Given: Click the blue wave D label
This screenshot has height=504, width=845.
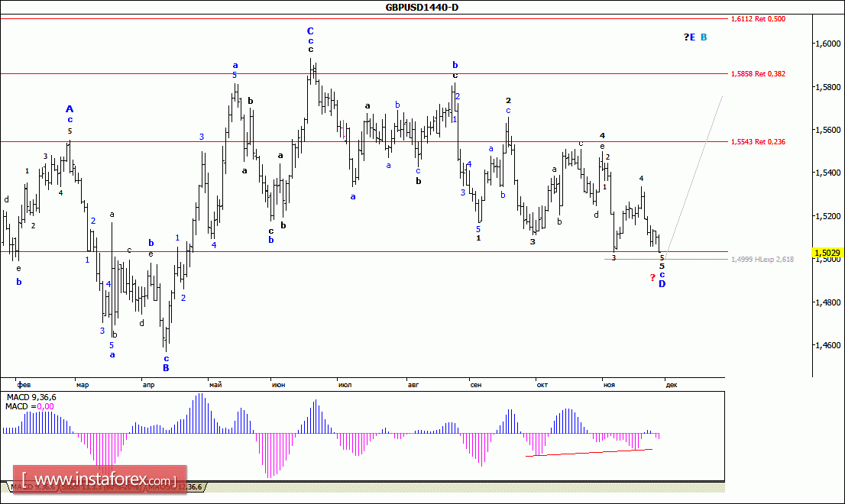Looking at the screenshot, I should (662, 284).
